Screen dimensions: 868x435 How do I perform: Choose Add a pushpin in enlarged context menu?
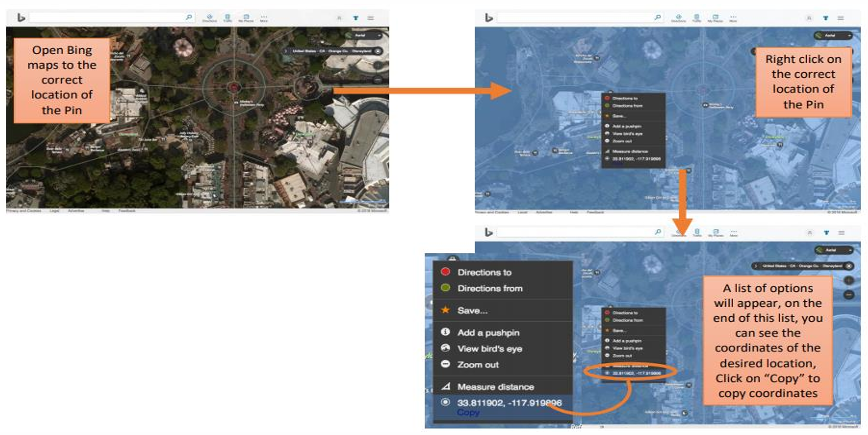point(503,333)
